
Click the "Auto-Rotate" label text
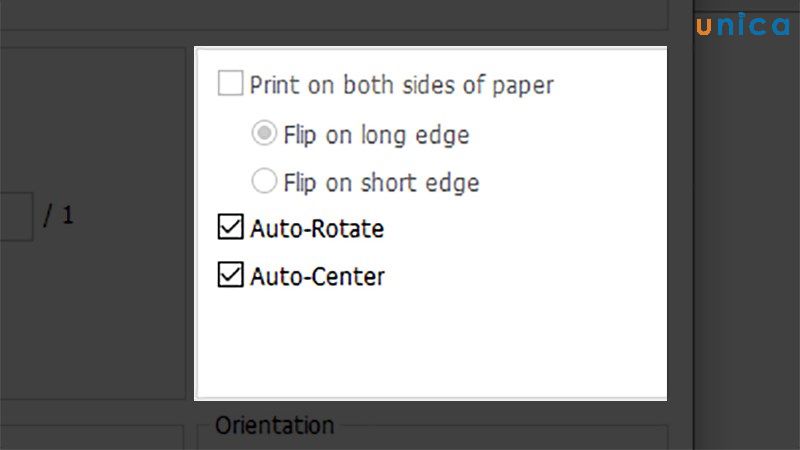point(317,229)
